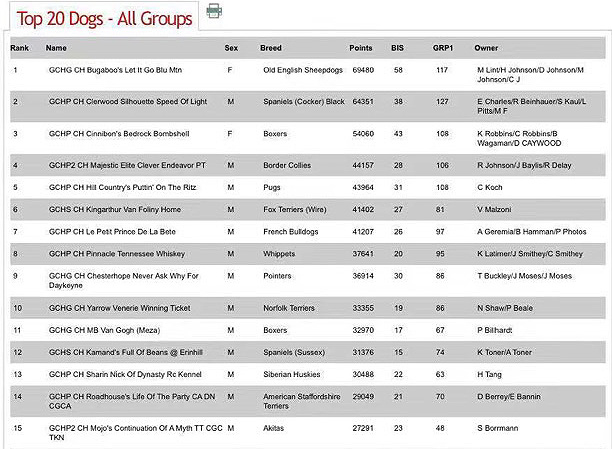Select GCHG CH Chesterhope Never Ask Why For Daykeyne
The image size is (612, 449).
pyautogui.click(x=124, y=280)
